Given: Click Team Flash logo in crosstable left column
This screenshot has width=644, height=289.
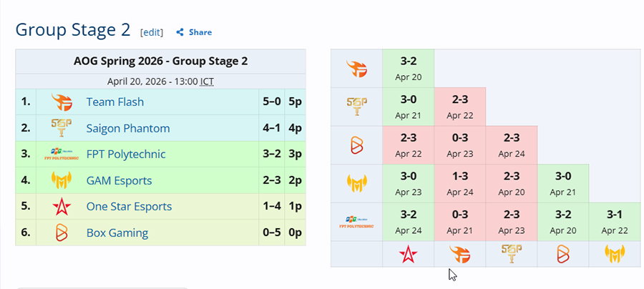Looking at the screenshot, I should [x=356, y=69].
